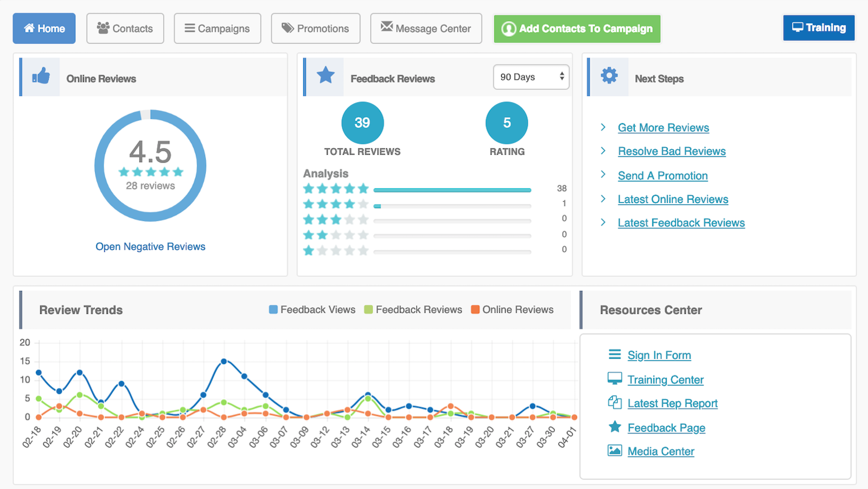
Task: Expand the chevron beside Send A Promotion
Action: [603, 174]
